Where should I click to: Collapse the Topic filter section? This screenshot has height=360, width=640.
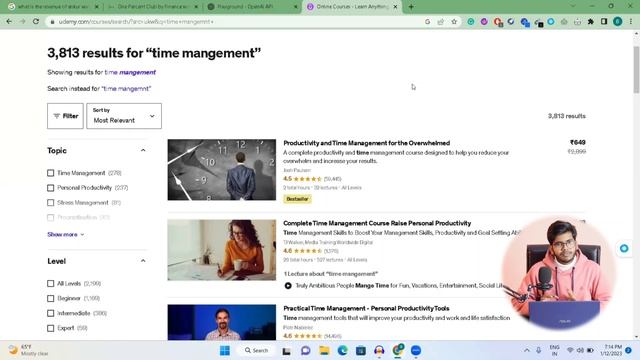[143, 150]
